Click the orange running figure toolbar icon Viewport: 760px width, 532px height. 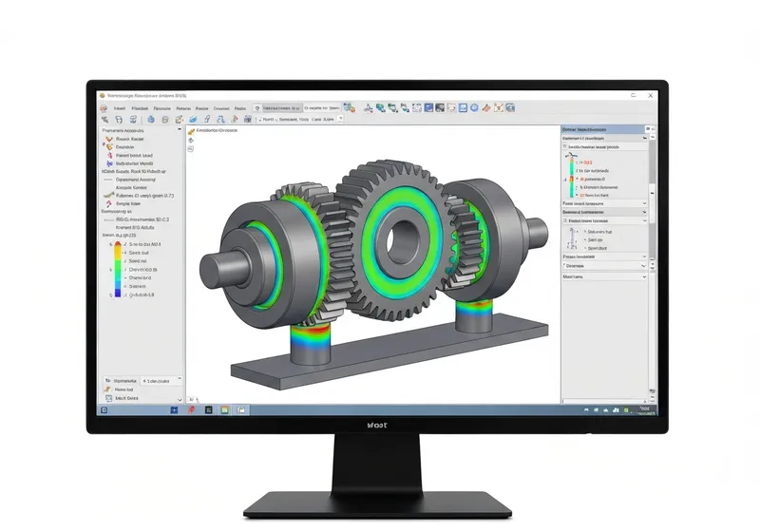point(234,119)
